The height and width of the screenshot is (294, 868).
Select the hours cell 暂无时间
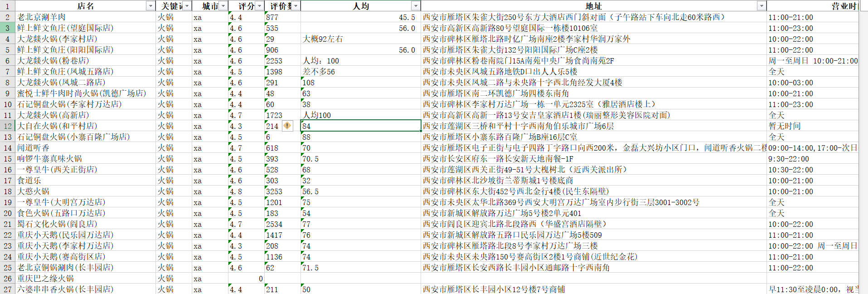pos(813,126)
